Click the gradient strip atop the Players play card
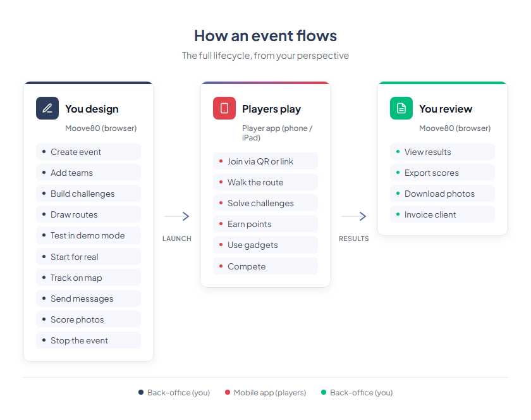 (x=265, y=83)
